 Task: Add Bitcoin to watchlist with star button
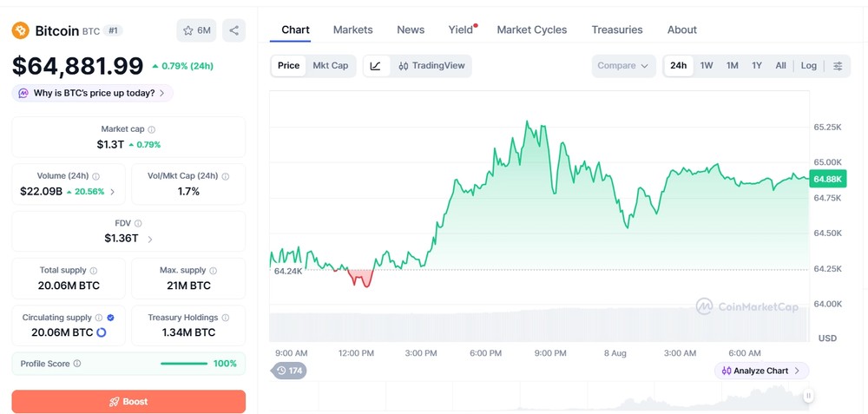click(196, 30)
